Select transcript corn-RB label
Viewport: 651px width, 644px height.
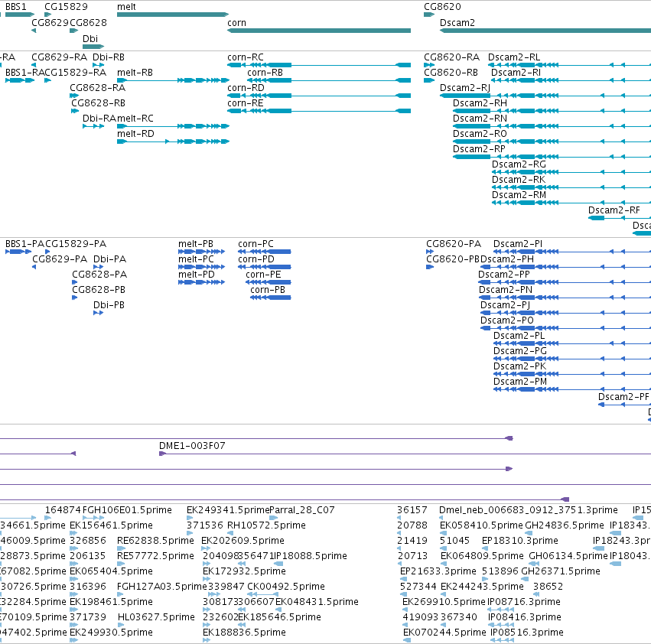(x=265, y=73)
